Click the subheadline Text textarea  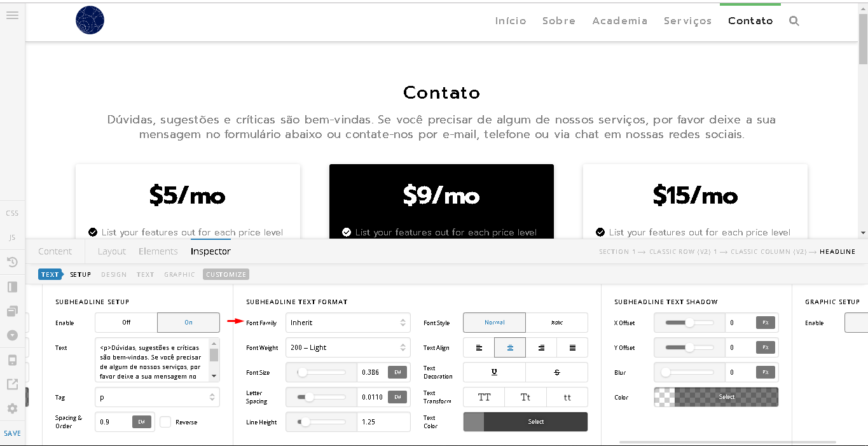coord(153,360)
